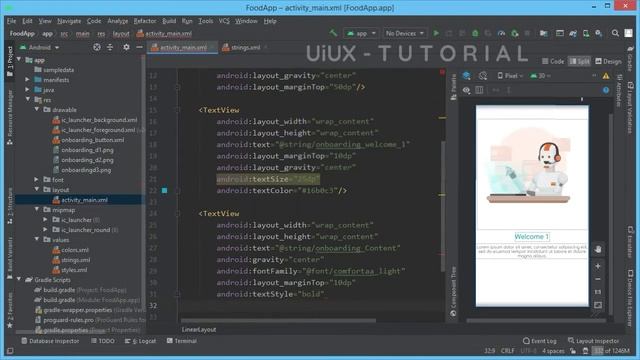
Task: Click the Debug app bug icon
Action: point(475,33)
